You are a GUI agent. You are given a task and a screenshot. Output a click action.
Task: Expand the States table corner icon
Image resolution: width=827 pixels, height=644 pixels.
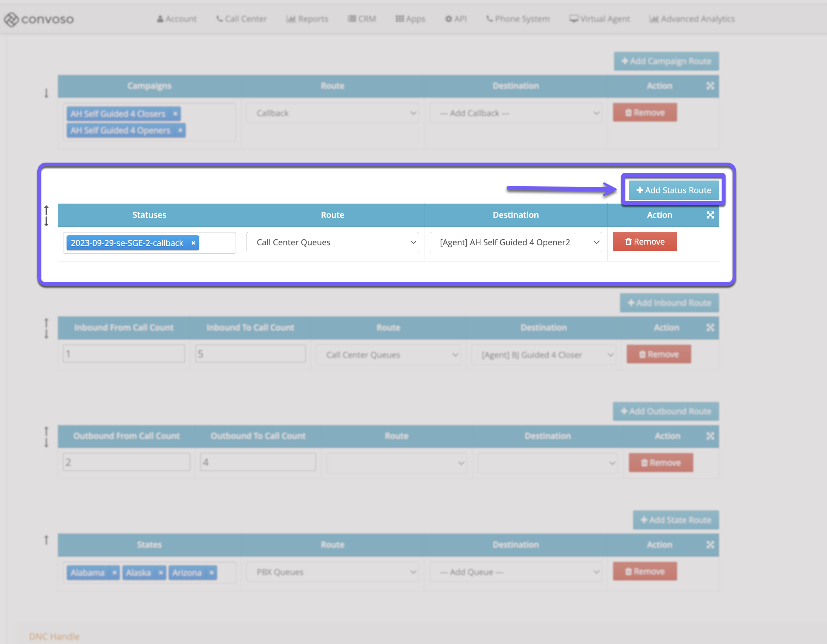[710, 544]
